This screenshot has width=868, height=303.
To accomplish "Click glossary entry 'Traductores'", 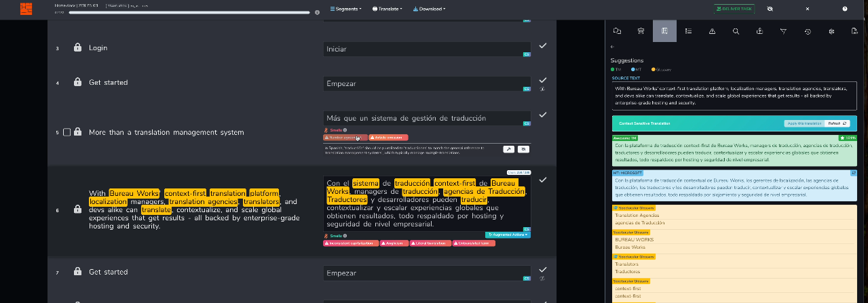I will pyautogui.click(x=628, y=271).
